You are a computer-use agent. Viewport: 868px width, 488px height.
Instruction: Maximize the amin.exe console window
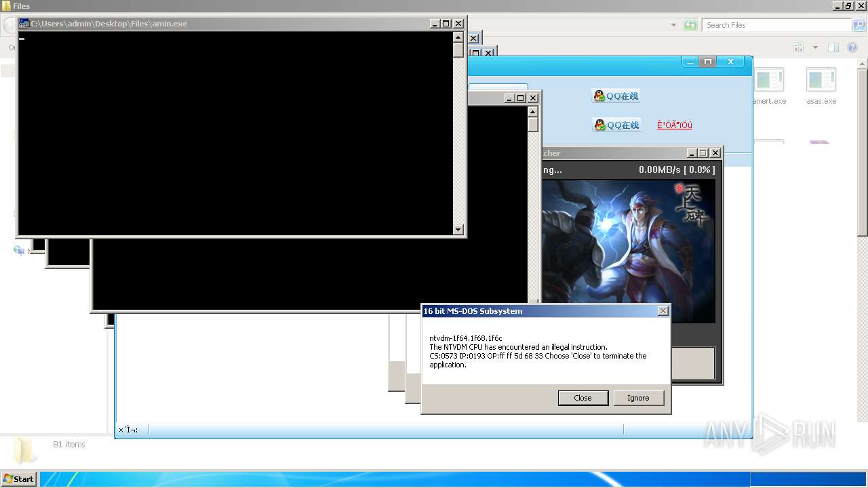pyautogui.click(x=446, y=24)
